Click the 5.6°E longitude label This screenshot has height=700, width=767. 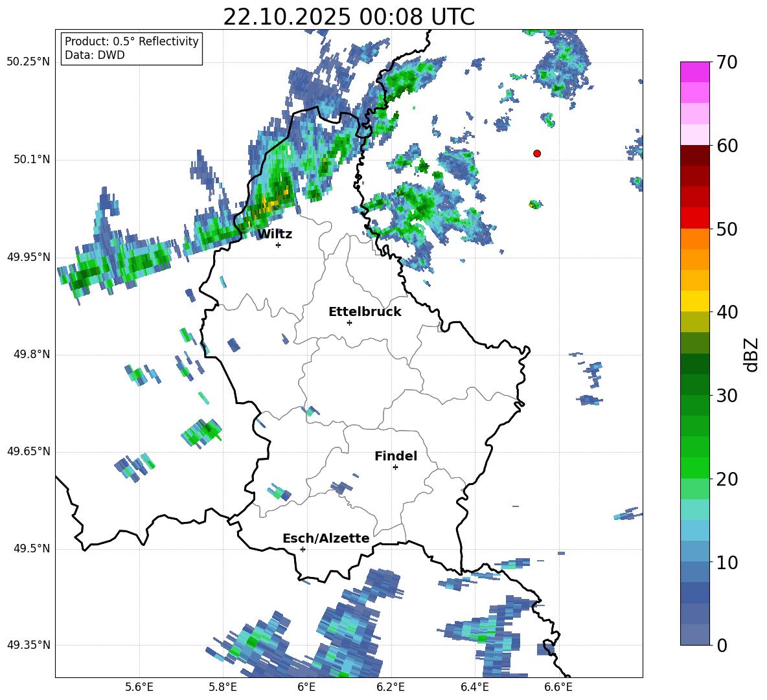point(139,687)
